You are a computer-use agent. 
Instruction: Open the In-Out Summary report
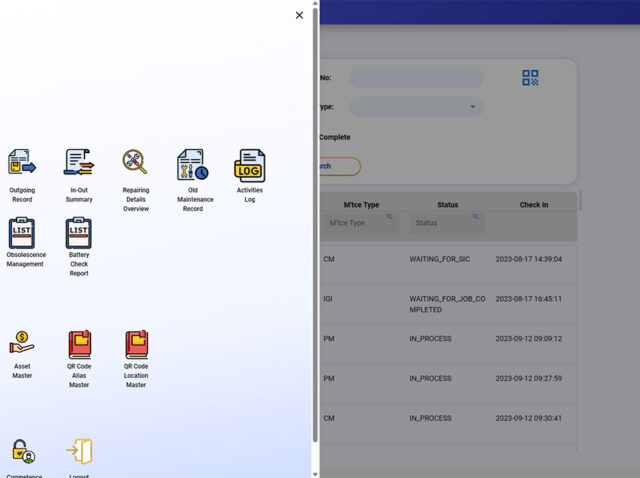click(79, 163)
